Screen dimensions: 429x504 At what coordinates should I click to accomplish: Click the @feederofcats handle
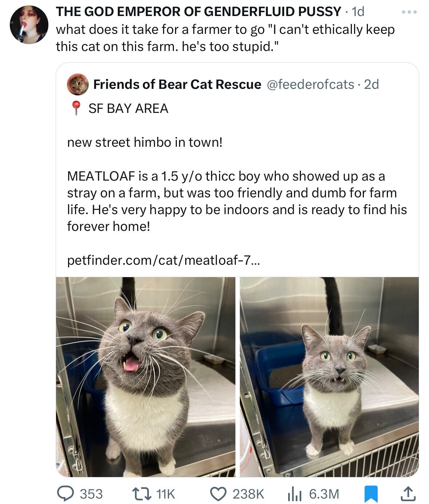[310, 84]
